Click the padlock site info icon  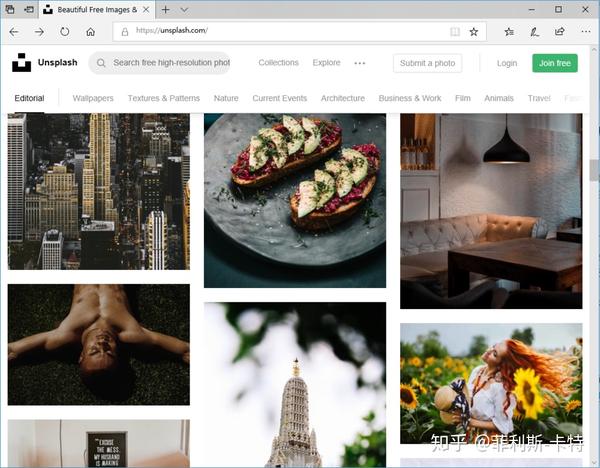pyautogui.click(x=125, y=32)
